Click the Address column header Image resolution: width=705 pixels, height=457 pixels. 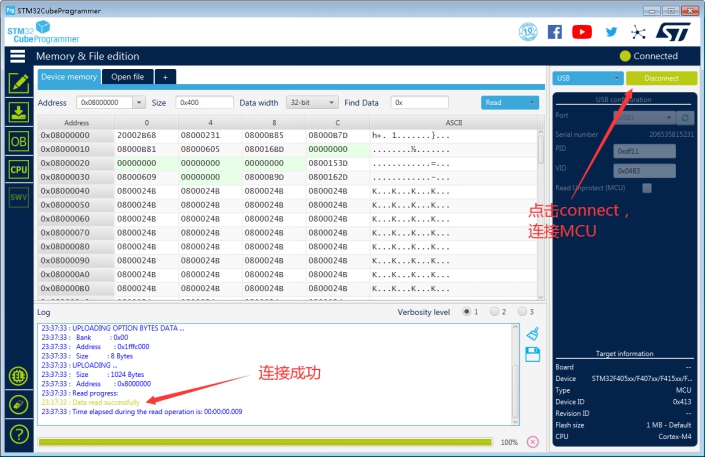tap(76, 122)
